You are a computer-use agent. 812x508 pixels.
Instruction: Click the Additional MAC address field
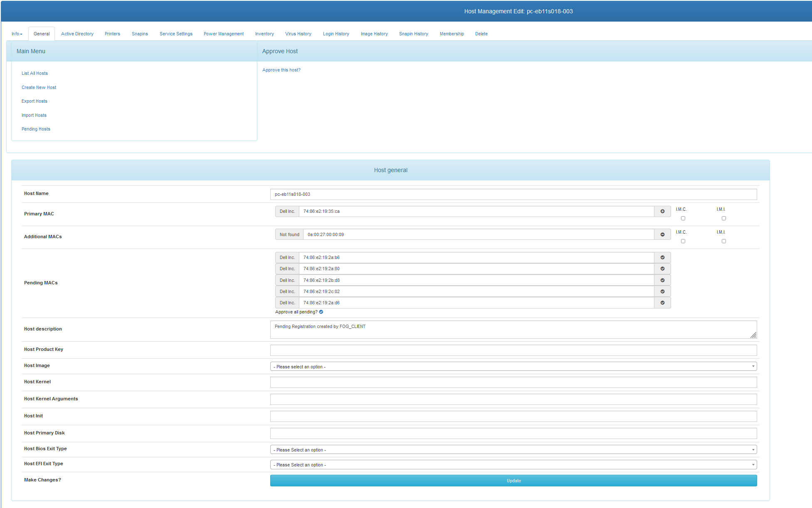point(479,234)
